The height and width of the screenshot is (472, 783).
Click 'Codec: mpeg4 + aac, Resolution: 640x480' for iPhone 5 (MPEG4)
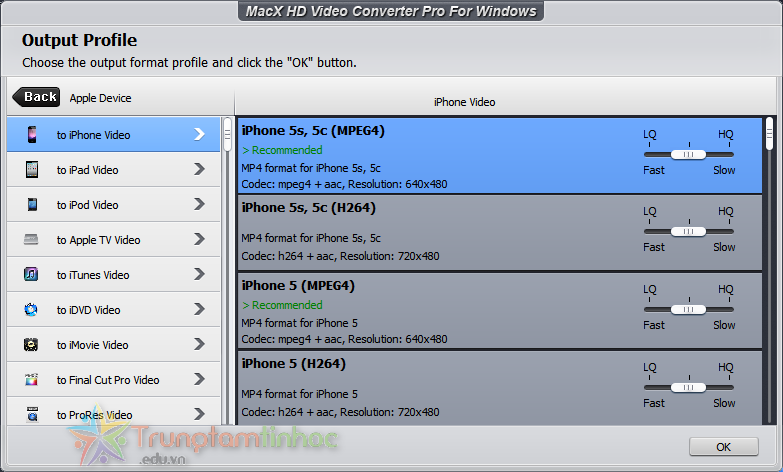pos(344,339)
